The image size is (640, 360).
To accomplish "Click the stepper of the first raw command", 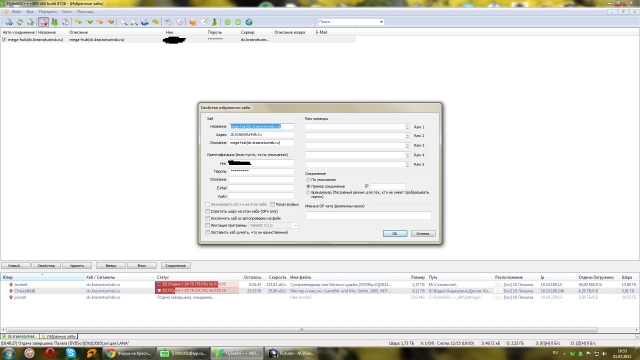I will (407, 127).
